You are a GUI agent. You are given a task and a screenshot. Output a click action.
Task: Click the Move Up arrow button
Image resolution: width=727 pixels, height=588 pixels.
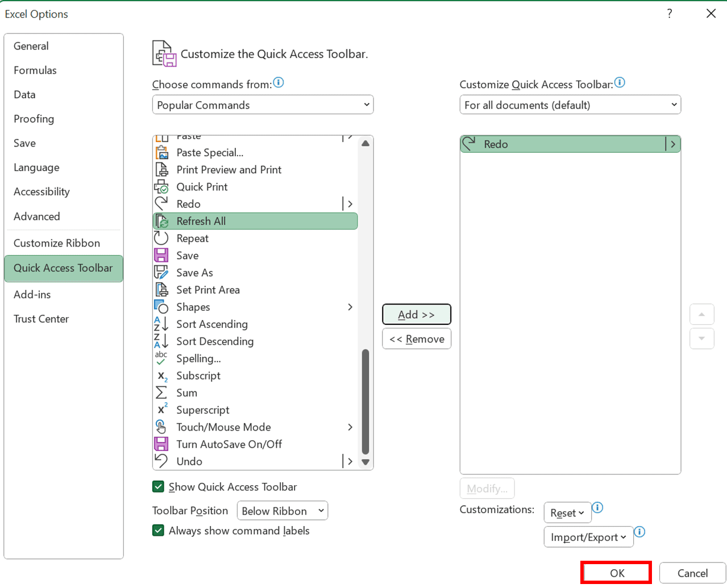tap(701, 314)
